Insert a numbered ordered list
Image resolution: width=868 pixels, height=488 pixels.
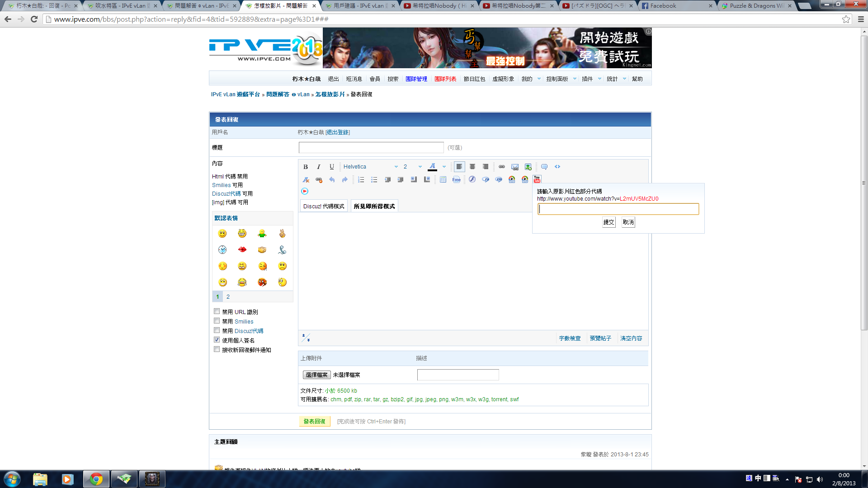click(361, 179)
